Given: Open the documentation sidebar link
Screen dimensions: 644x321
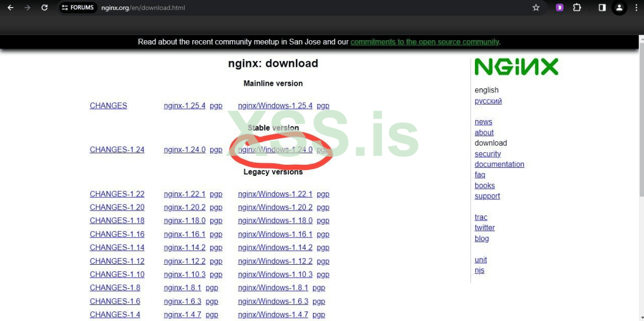Looking at the screenshot, I should [499, 164].
